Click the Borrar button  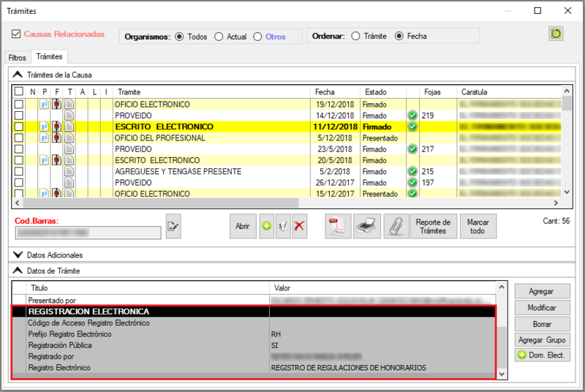[542, 324]
